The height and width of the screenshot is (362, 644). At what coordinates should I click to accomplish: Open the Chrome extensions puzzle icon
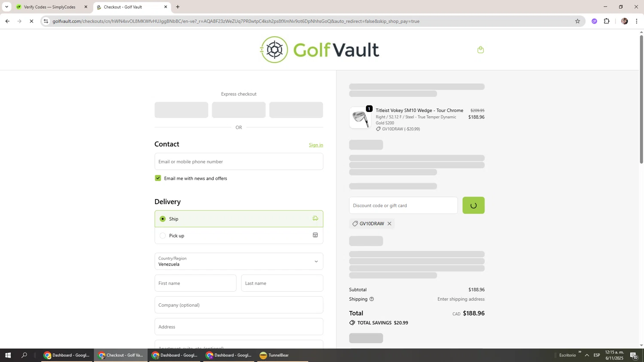(607, 21)
